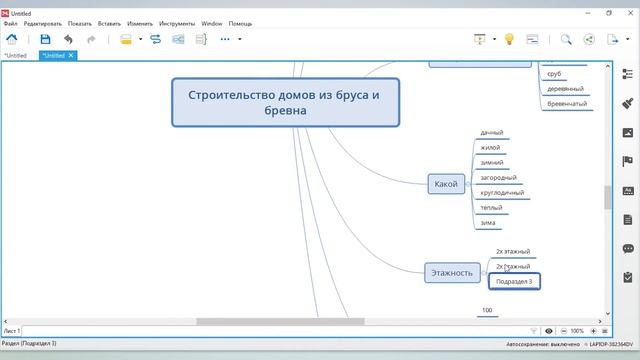
Task: Select the Какой topic node
Action: click(446, 184)
